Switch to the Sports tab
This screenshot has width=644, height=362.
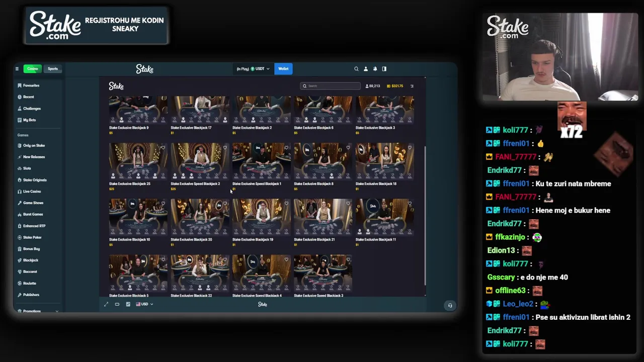click(53, 69)
